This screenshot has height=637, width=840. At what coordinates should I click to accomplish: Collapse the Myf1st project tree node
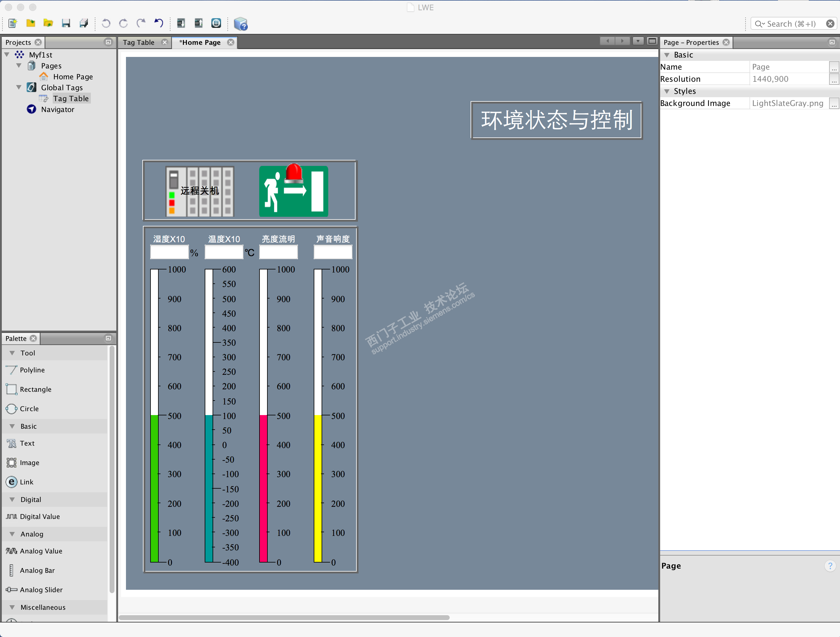coord(7,55)
